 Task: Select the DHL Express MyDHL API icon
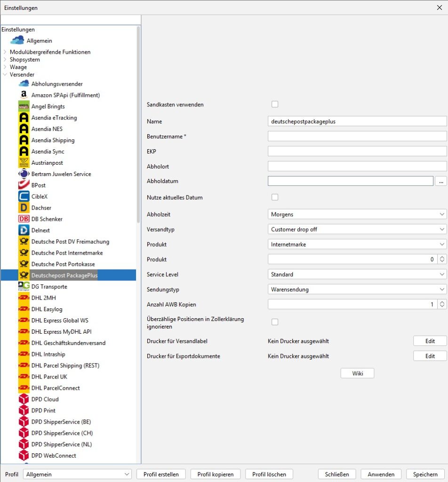tap(24, 332)
